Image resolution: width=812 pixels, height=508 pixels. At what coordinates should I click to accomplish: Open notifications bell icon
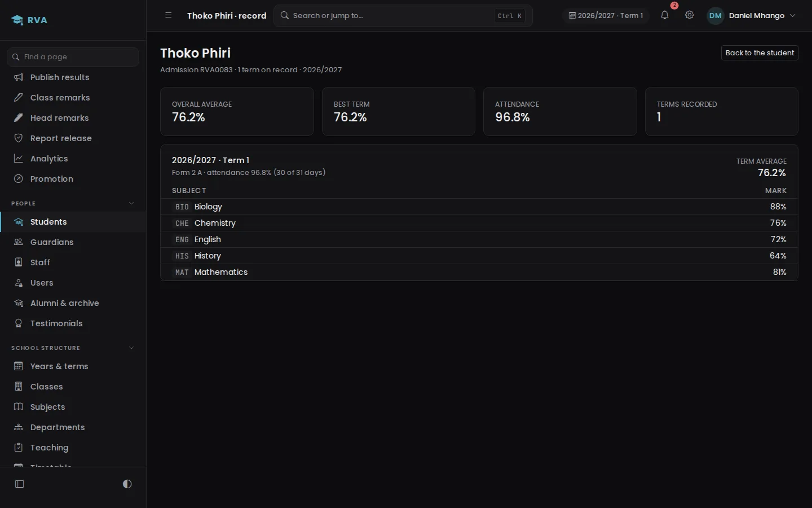(x=664, y=15)
